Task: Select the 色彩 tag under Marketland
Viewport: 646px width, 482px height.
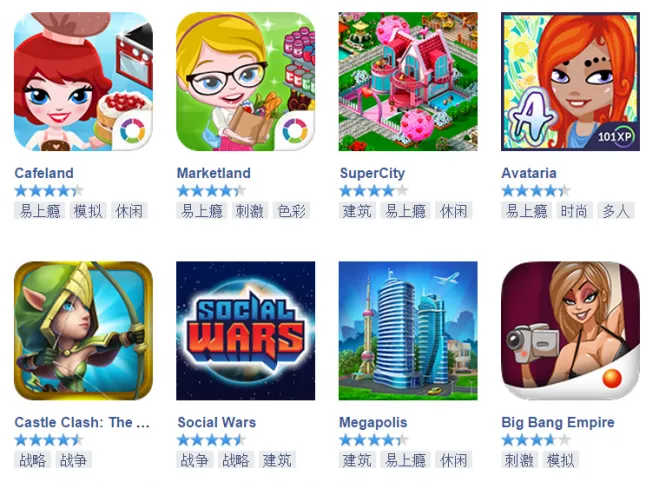Action: (x=291, y=211)
